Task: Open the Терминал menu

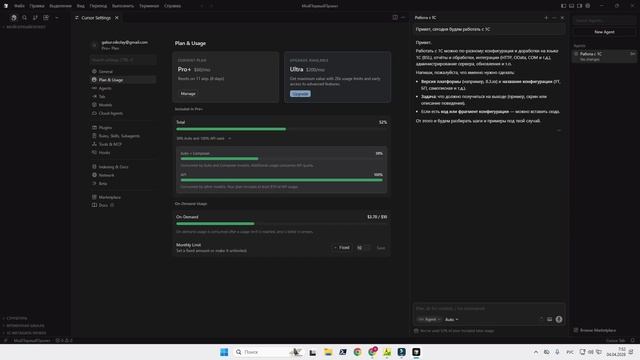Action: click(x=149, y=6)
